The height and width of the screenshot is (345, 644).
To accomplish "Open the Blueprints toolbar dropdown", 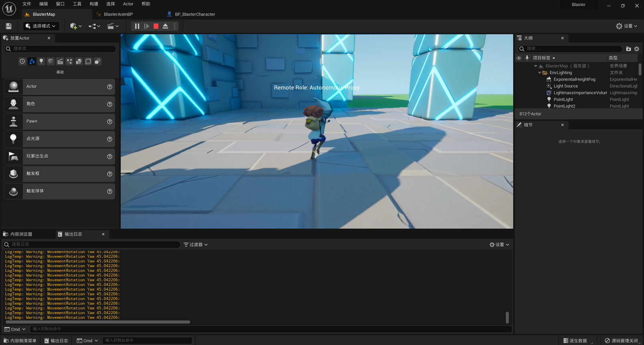I will [94, 26].
